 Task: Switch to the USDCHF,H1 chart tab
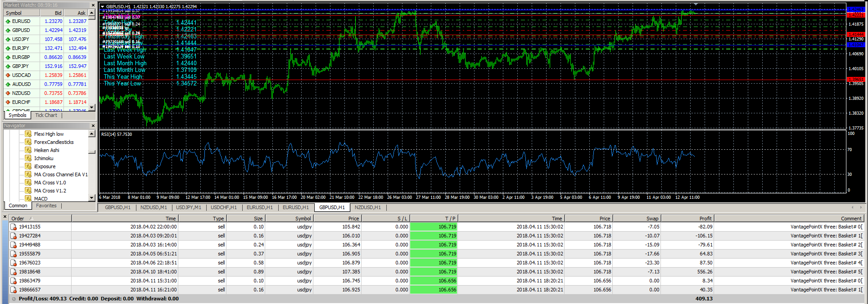click(223, 208)
